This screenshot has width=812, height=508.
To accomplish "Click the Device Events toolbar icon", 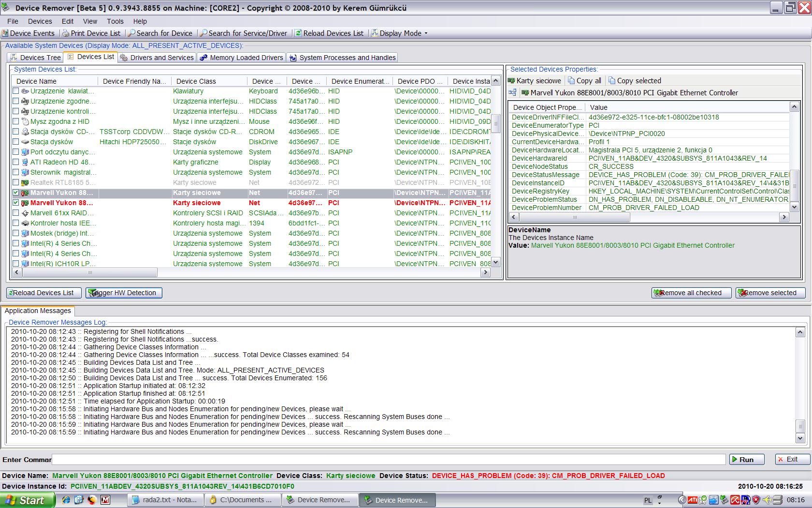I will 5,33.
